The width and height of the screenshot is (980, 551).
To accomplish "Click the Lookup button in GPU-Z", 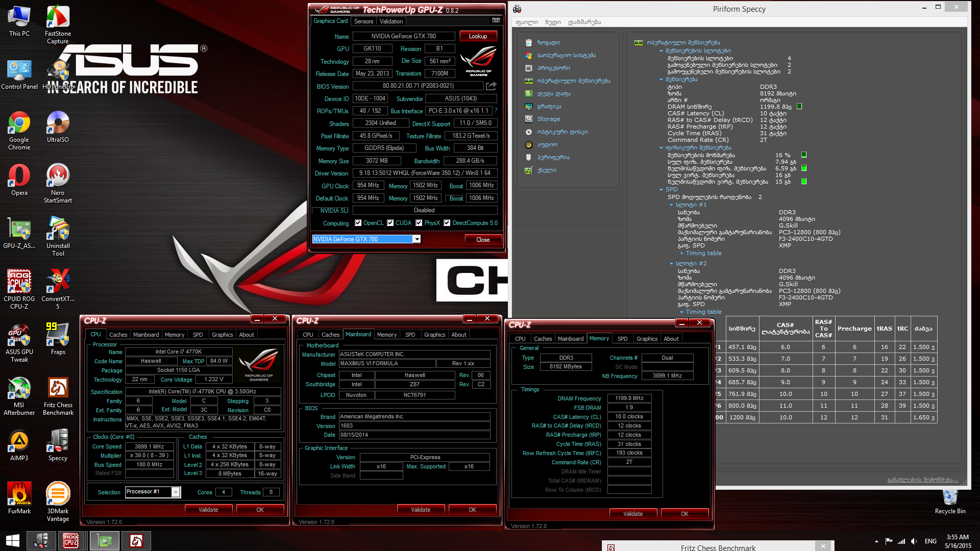I will 478,36.
